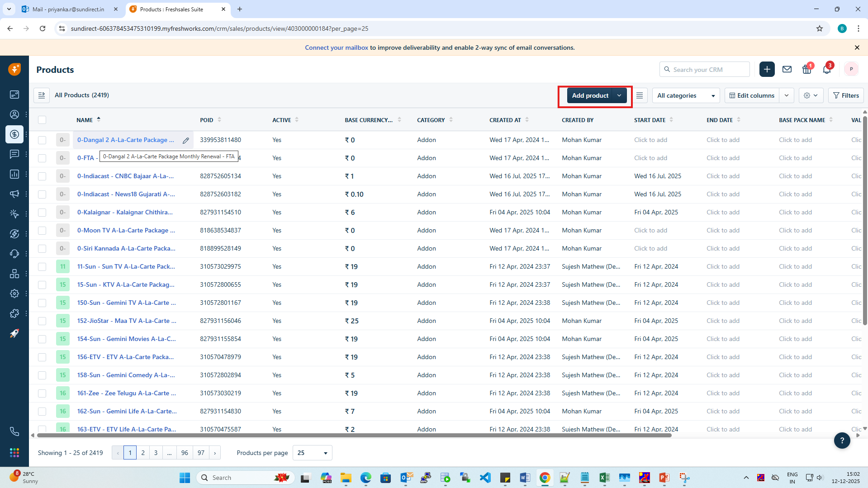868x488 pixels.
Task: Open the Products per page dropdown
Action: point(312,453)
